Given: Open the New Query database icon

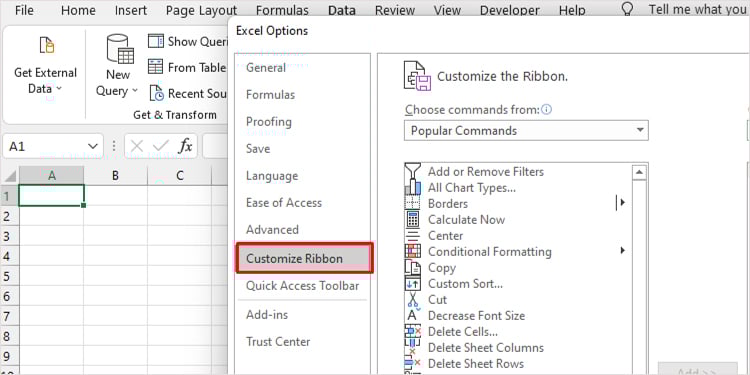Looking at the screenshot, I should pos(120,49).
